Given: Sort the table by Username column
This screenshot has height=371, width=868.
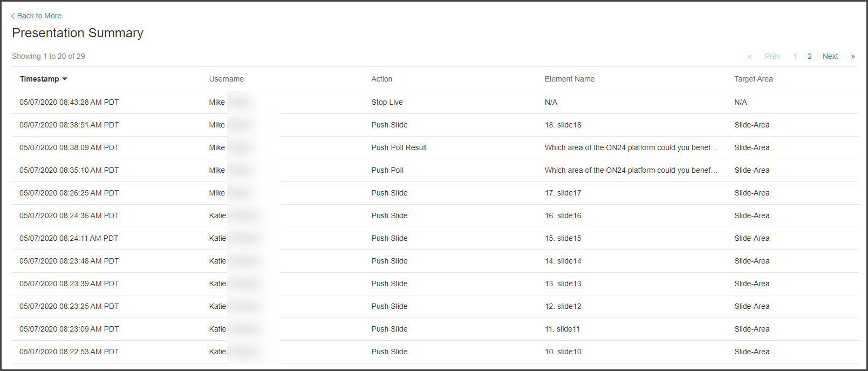Looking at the screenshot, I should coord(226,79).
